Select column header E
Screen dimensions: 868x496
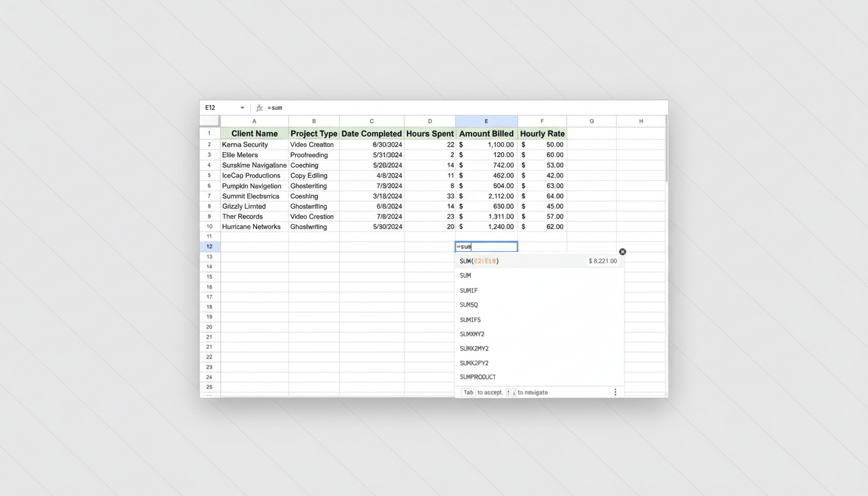pyautogui.click(x=486, y=121)
